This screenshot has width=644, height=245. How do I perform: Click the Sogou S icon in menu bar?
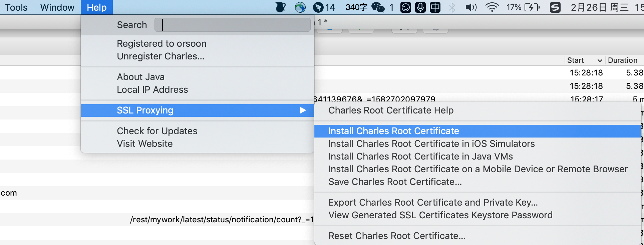[555, 7]
